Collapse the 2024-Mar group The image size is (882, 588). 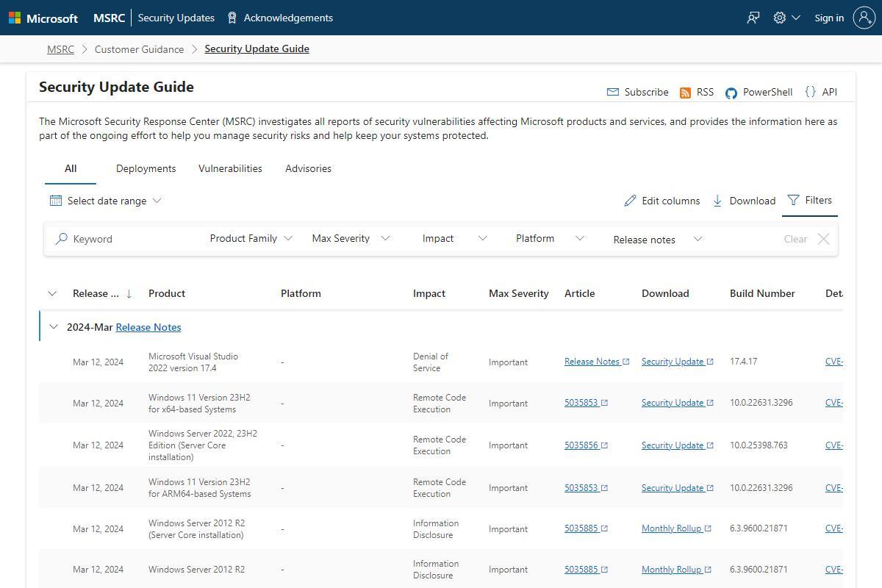(54, 327)
